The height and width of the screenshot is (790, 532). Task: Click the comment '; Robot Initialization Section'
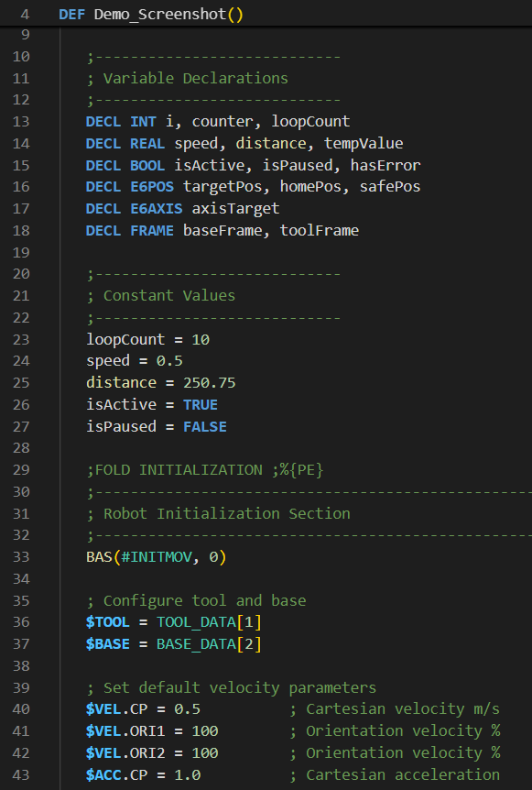218,513
